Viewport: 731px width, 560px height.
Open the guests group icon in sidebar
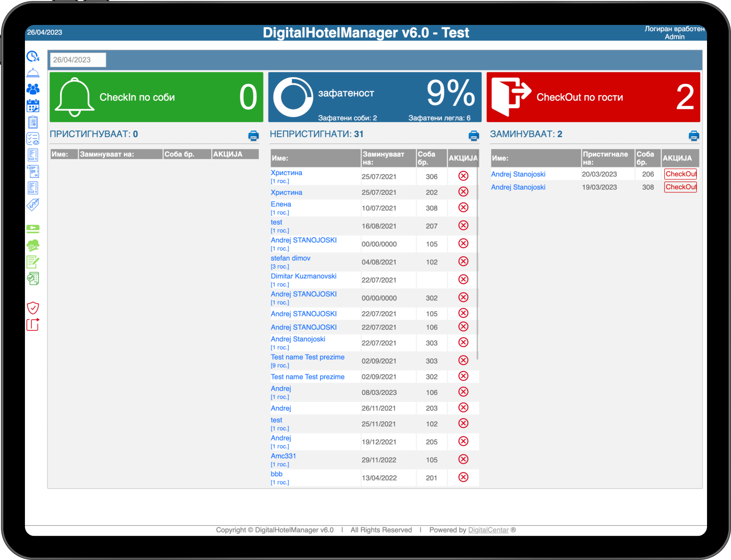tap(33, 89)
